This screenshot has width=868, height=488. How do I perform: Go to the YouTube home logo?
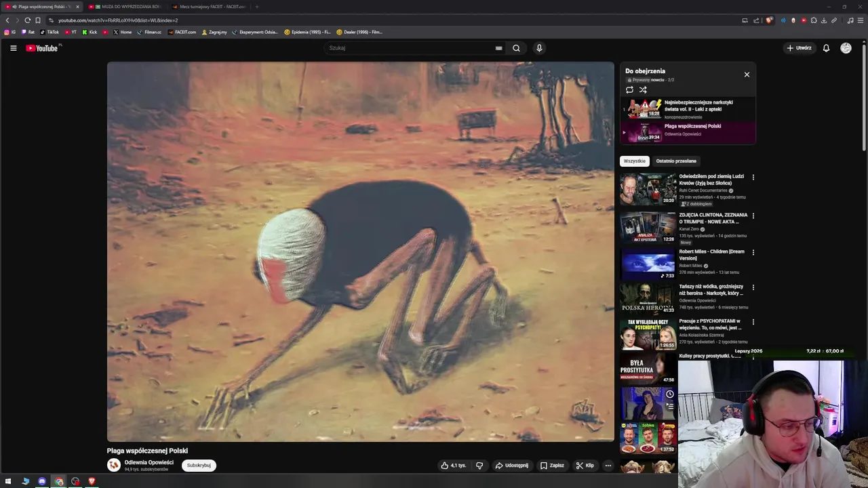43,48
